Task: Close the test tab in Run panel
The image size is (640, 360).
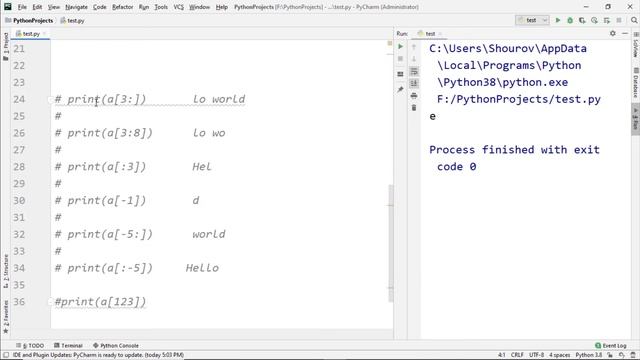Action: click(x=440, y=33)
